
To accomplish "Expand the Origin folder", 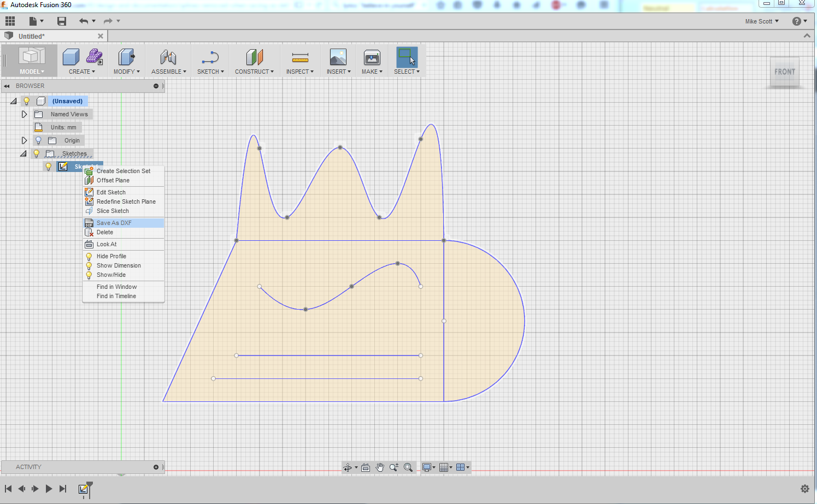I will (24, 140).
